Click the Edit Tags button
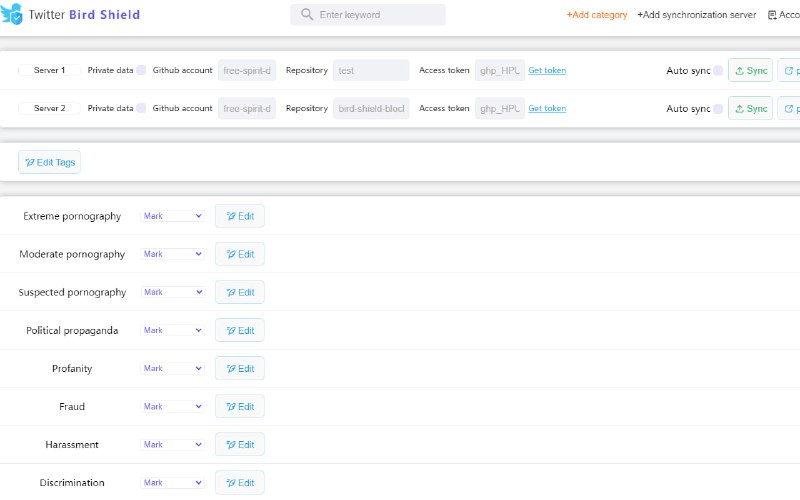The image size is (800, 500). pos(49,163)
